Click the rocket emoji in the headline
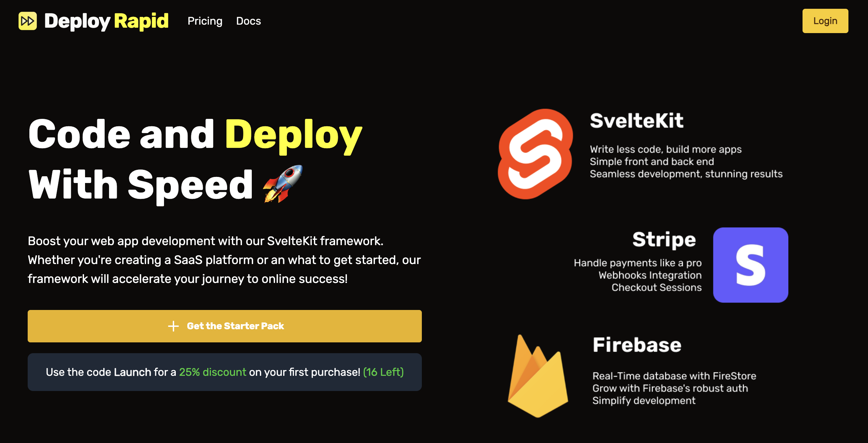The height and width of the screenshot is (443, 868). point(283,184)
